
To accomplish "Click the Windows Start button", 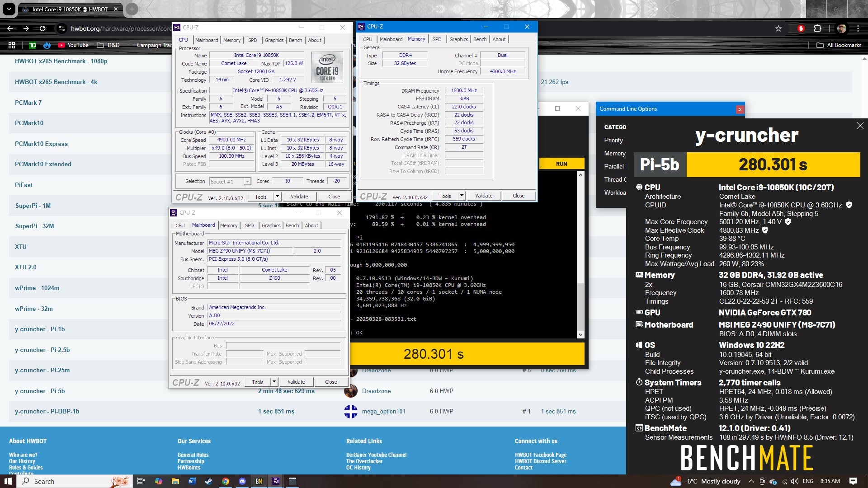I will pyautogui.click(x=8, y=481).
